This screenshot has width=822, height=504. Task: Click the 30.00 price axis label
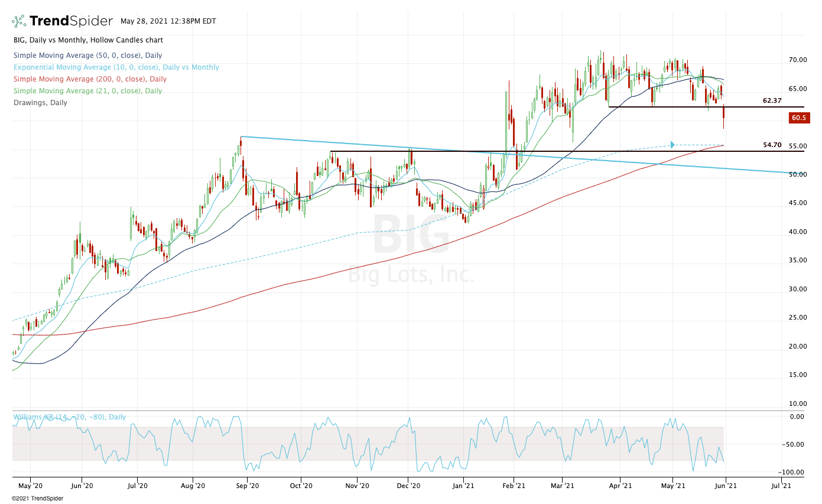click(798, 290)
